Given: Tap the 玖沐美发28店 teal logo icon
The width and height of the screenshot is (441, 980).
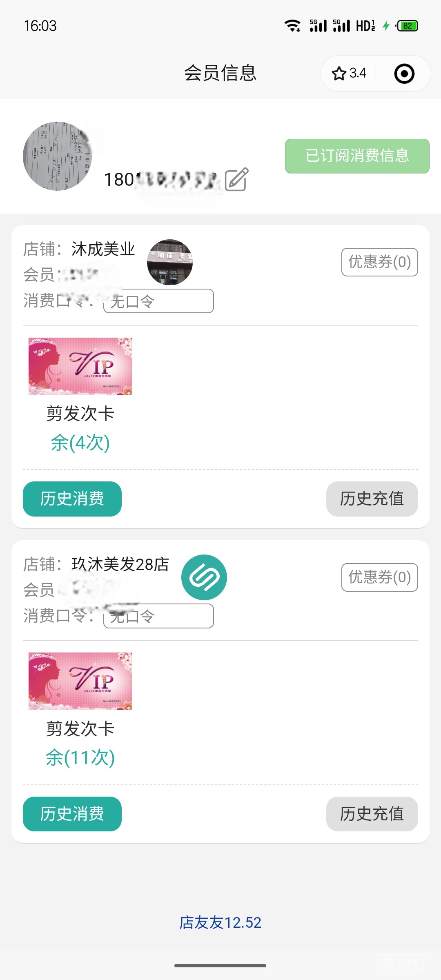Looking at the screenshot, I should 204,577.
